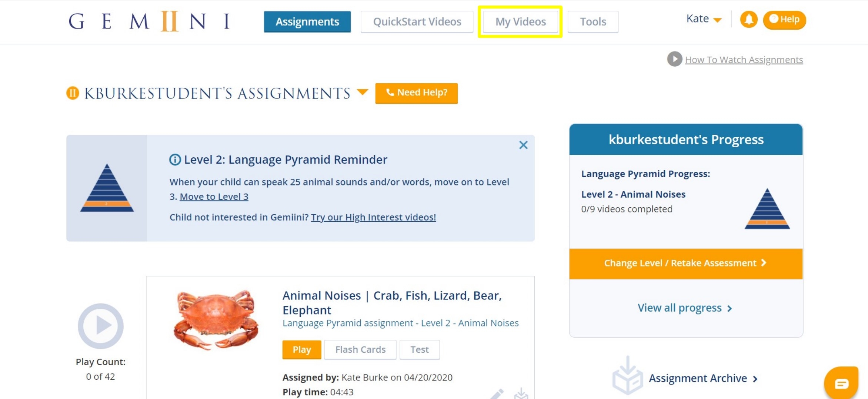Open notifications bell icon
Viewport: 868px width, 399px height.
749,19
